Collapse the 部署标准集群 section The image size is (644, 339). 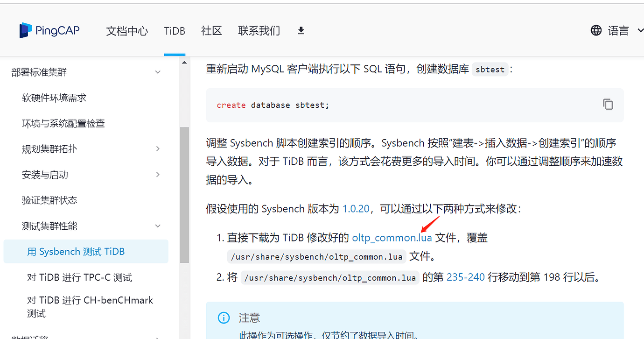158,72
